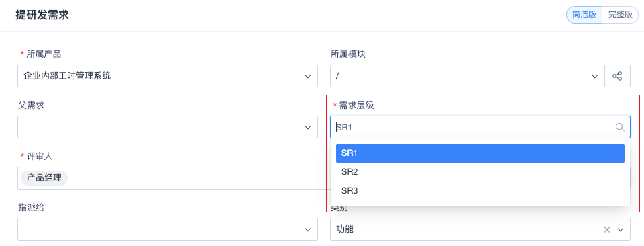Switch to 简洁版 mode
The height and width of the screenshot is (246, 644).
pyautogui.click(x=584, y=15)
